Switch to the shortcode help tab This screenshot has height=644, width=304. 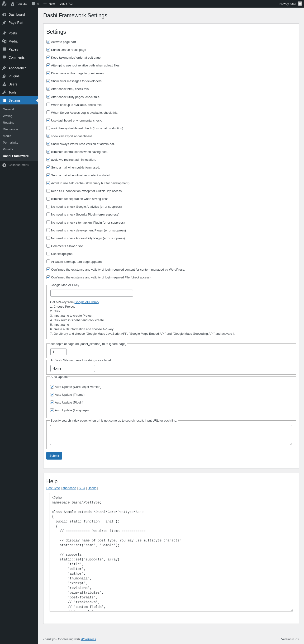point(69,488)
